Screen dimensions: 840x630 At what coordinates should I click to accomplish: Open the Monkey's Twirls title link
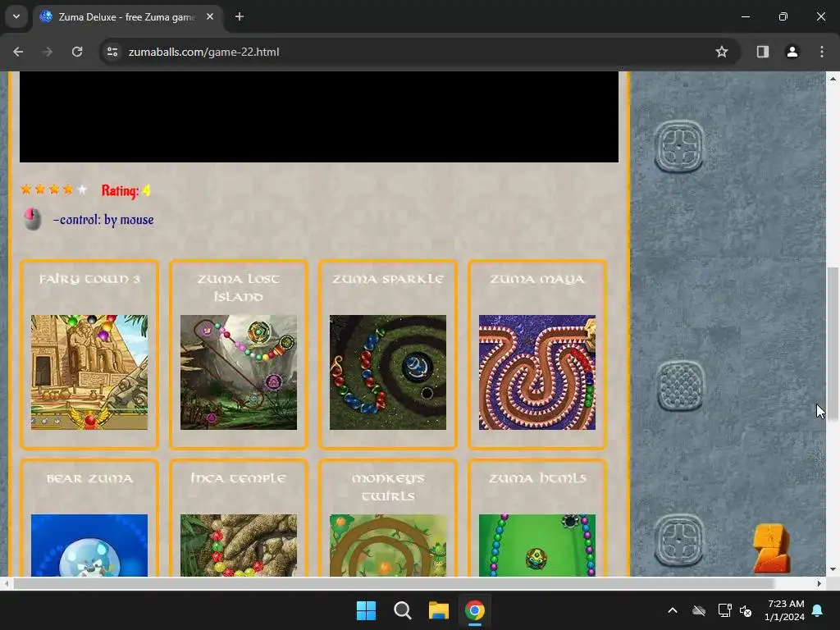(388, 487)
